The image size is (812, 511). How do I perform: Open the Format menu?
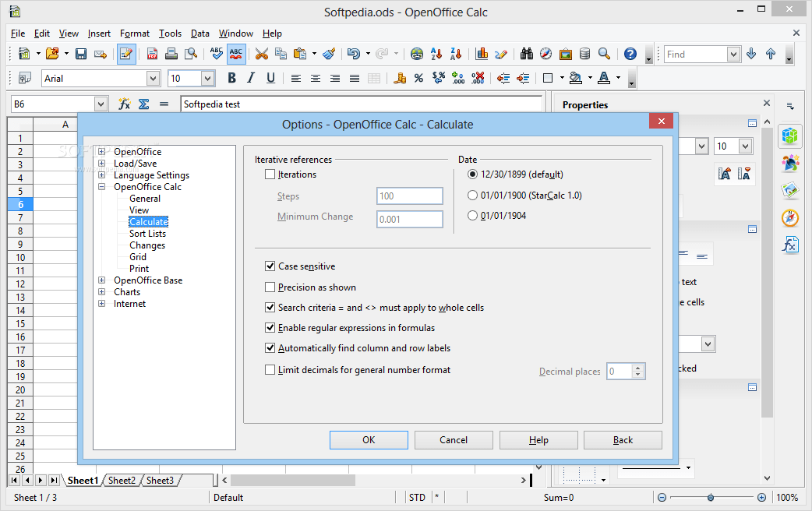[x=135, y=33]
